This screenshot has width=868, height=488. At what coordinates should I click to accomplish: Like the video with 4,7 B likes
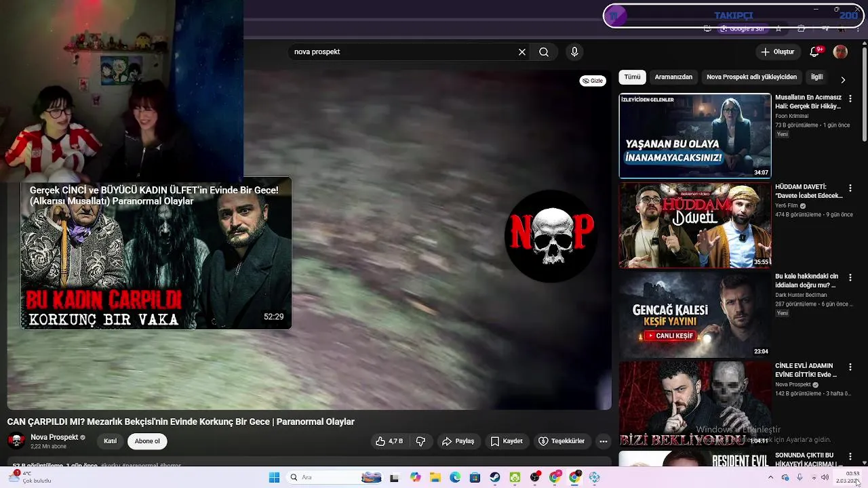(x=389, y=441)
